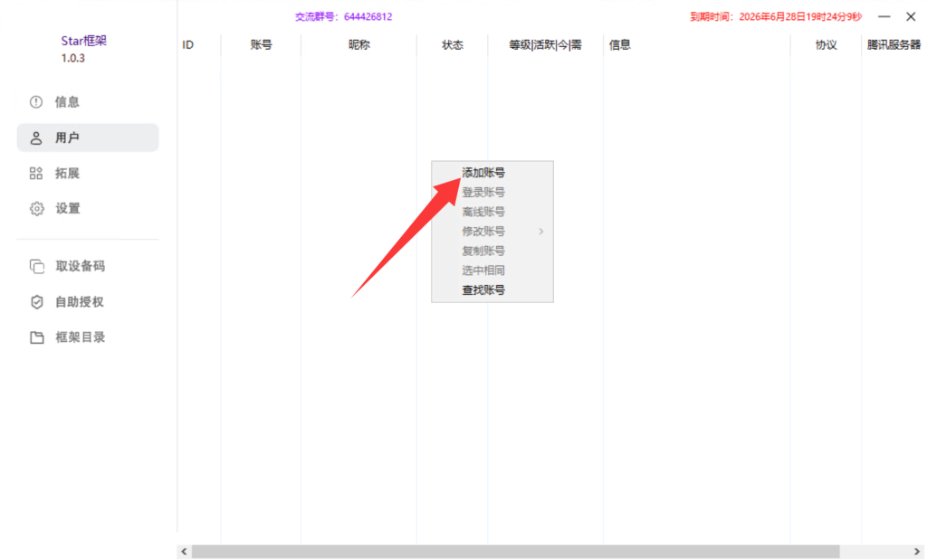Click 复制账号 in the context menu
927x560 pixels.
(483, 251)
